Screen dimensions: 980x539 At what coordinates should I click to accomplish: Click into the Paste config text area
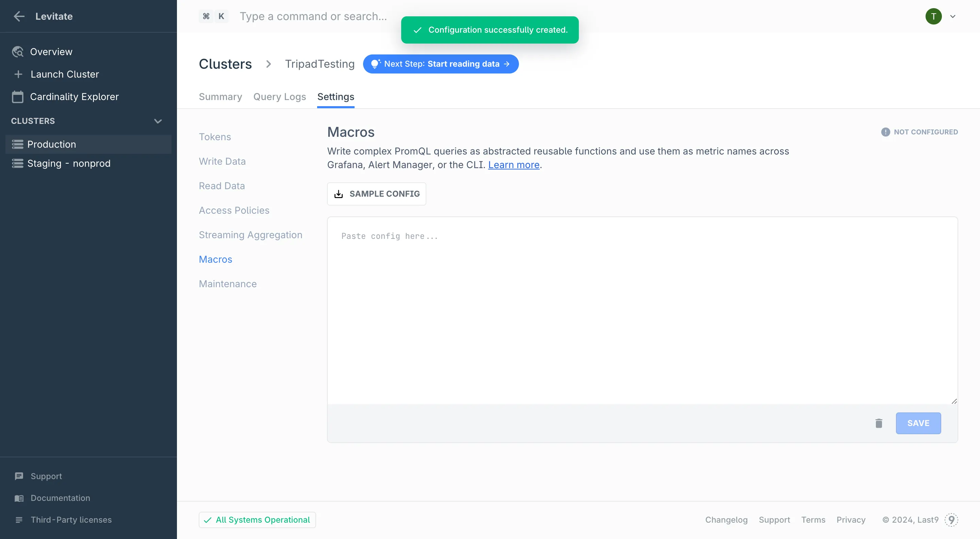click(x=642, y=310)
